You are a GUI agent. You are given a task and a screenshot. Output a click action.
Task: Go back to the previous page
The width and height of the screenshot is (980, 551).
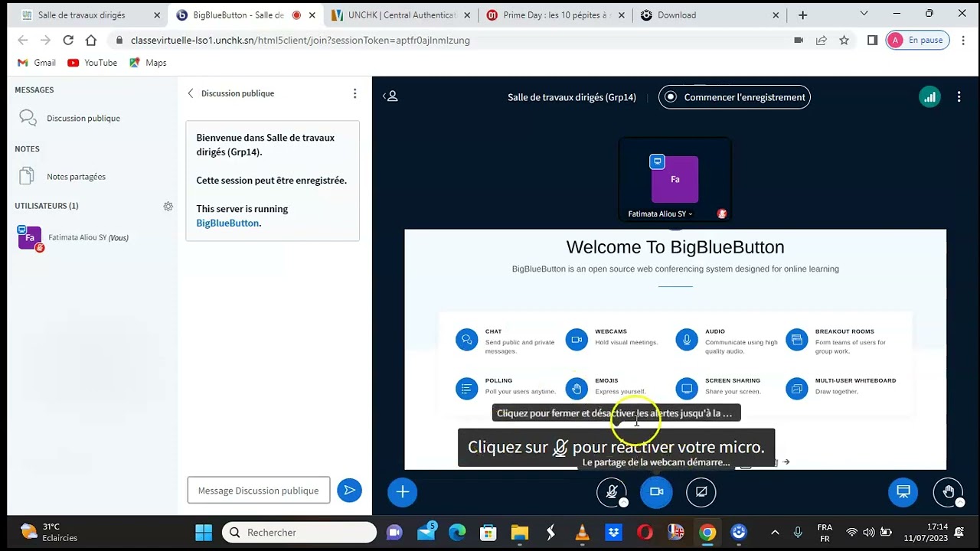tap(22, 41)
